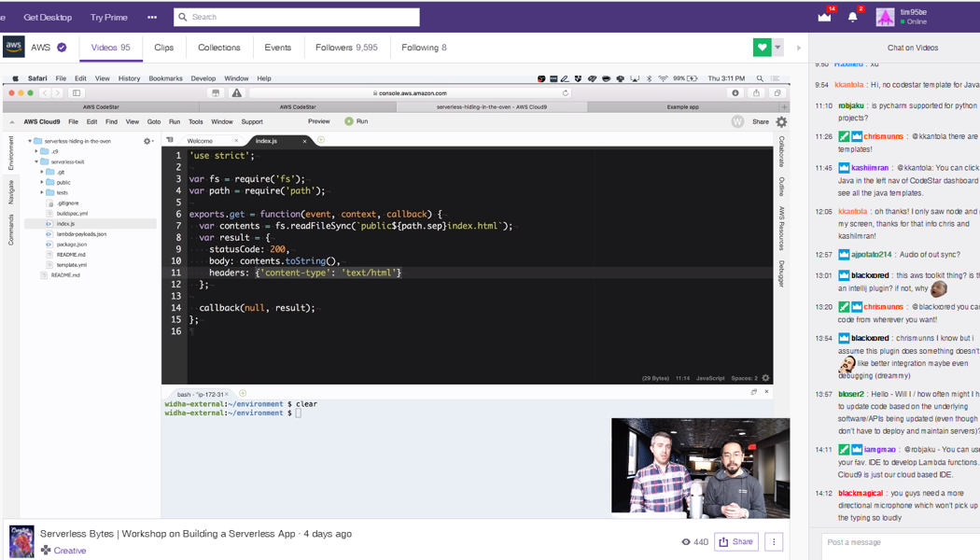This screenshot has width=980, height=560.
Task: Click the macOS Wi-Fi status icon
Action: coord(663,78)
